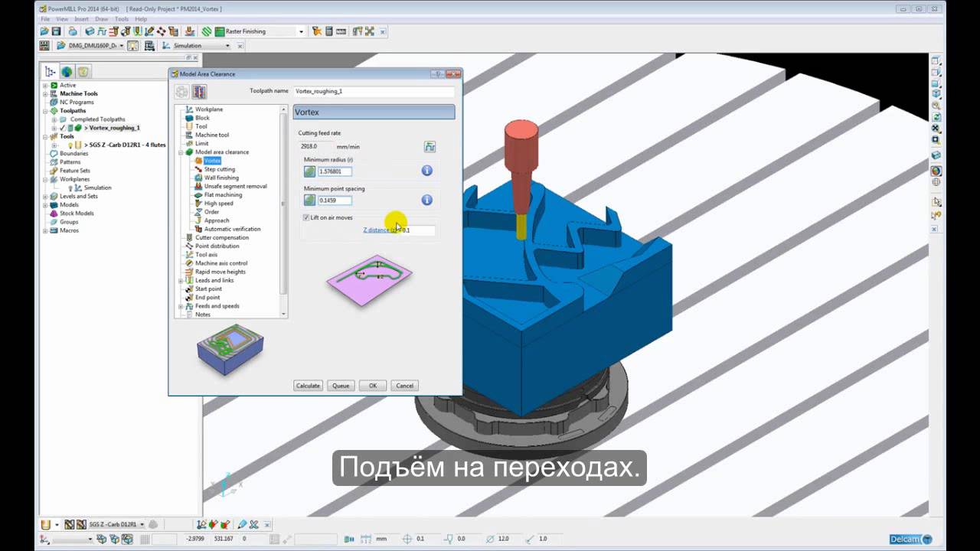Image resolution: width=980 pixels, height=551 pixels.
Task: Show info for Minimum radius
Action: pos(427,171)
